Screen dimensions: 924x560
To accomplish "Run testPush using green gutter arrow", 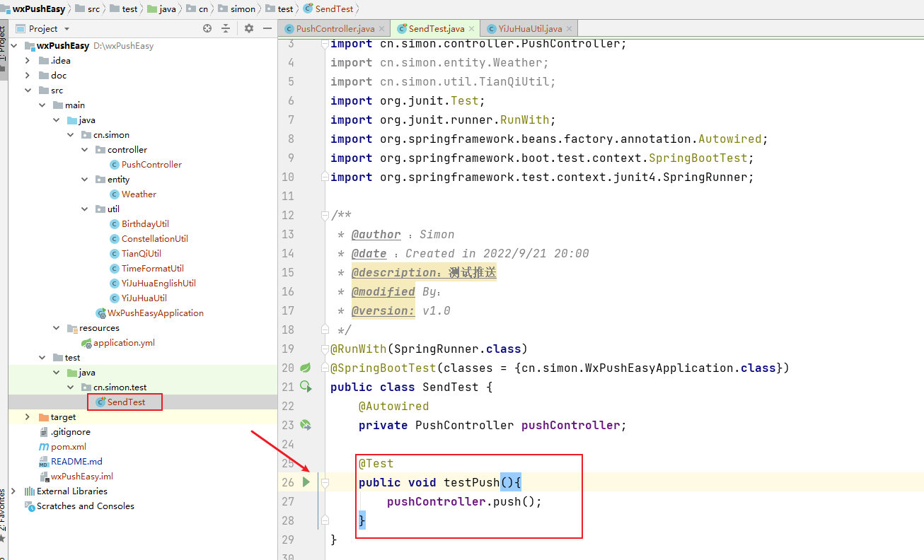I will pos(306,482).
